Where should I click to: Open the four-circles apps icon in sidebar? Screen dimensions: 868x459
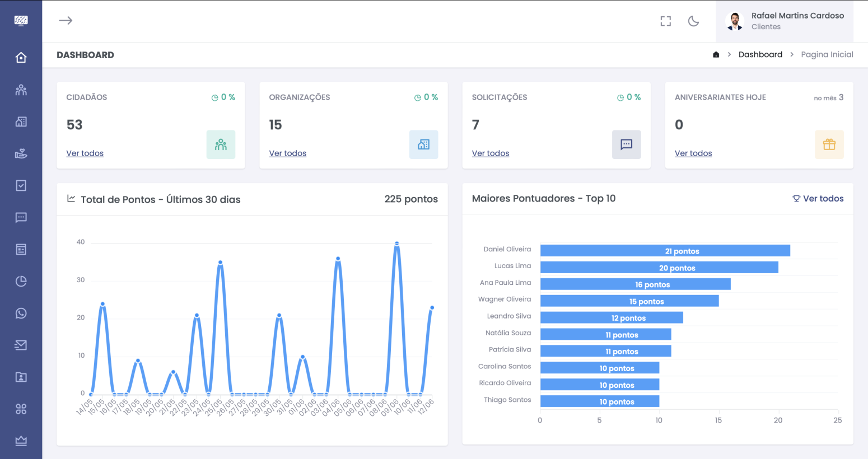coord(21,409)
